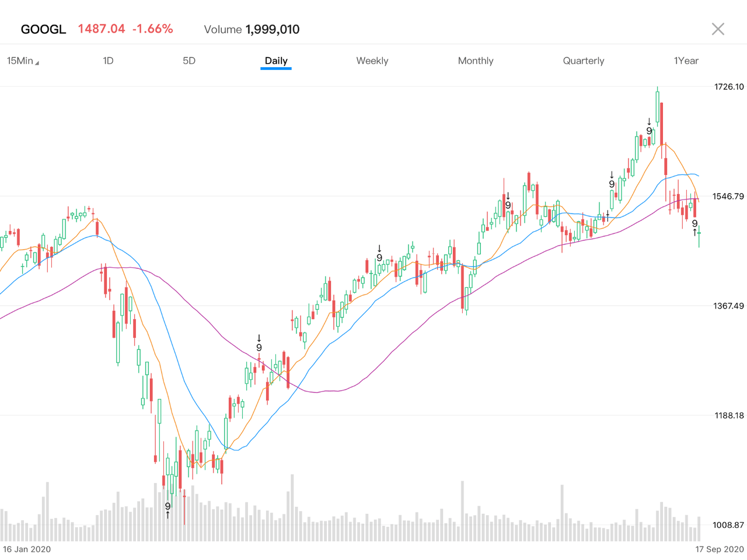Screen dimensions: 747x560
Task: Open the Quarterly chart view
Action: [584, 60]
